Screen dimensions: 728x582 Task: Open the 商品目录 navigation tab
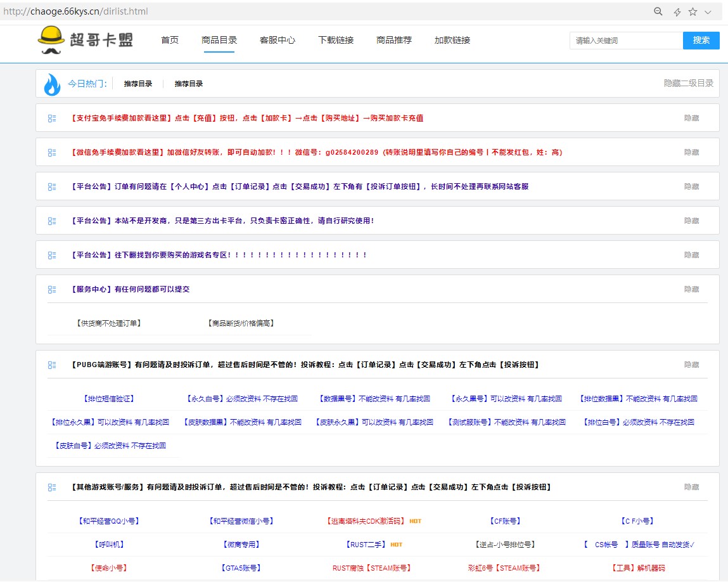pyautogui.click(x=219, y=41)
